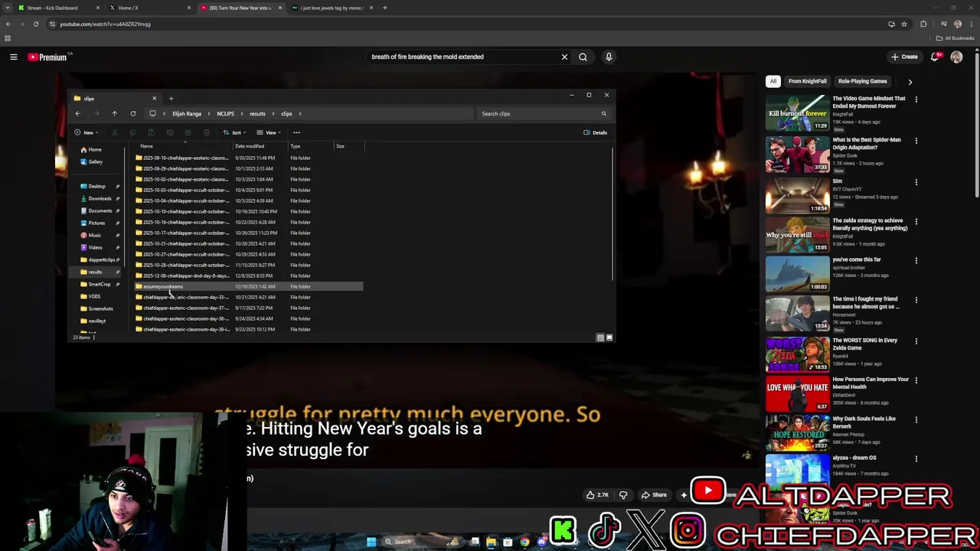Click the Create button on YouTube
The image size is (980, 551).
[x=904, y=57]
